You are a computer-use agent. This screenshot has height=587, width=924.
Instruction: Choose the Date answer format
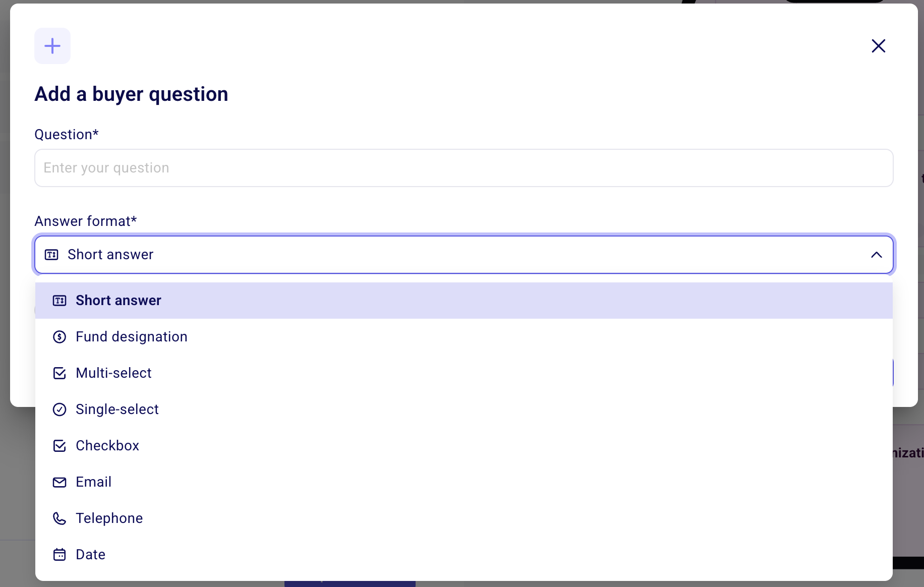tap(464, 555)
